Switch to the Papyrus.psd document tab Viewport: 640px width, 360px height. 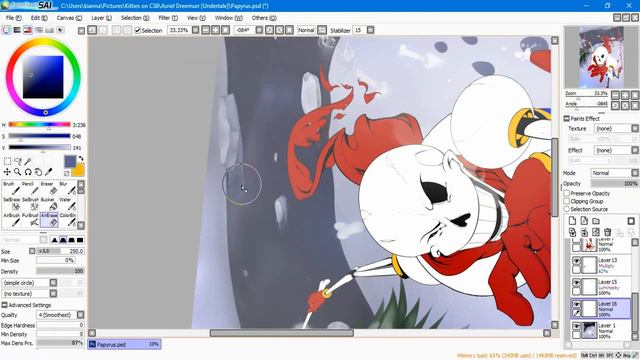(x=124, y=344)
